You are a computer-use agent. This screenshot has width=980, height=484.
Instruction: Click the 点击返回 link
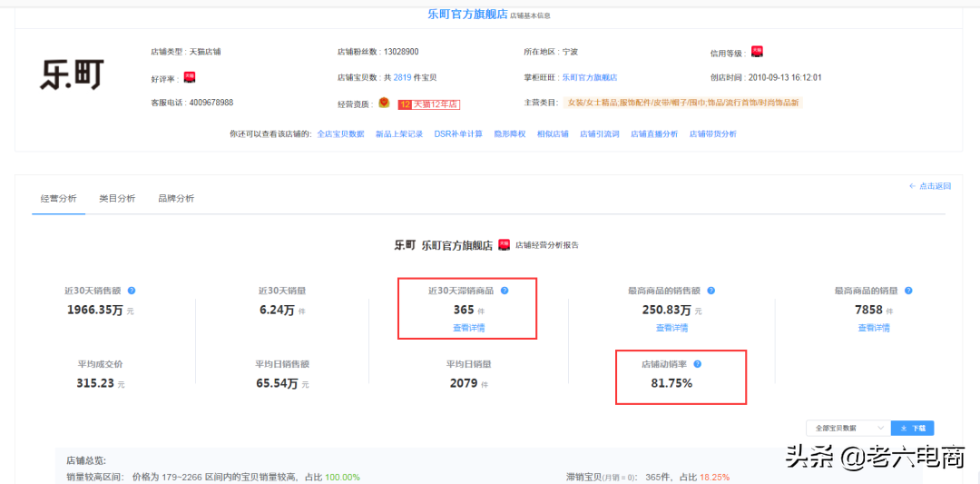click(x=930, y=186)
